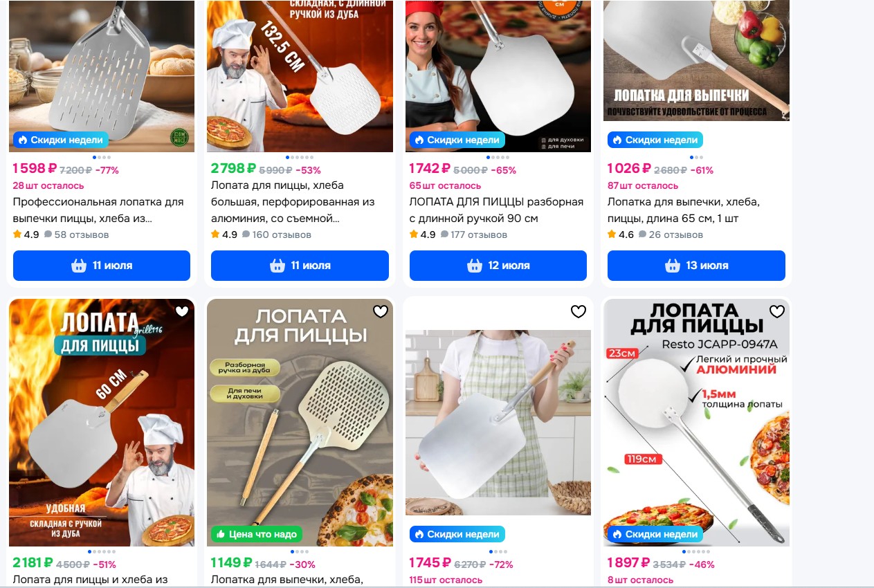Add the 2798 ₽ peel to cart, delivery 11 июля
This screenshot has height=588, width=874.
tap(300, 266)
